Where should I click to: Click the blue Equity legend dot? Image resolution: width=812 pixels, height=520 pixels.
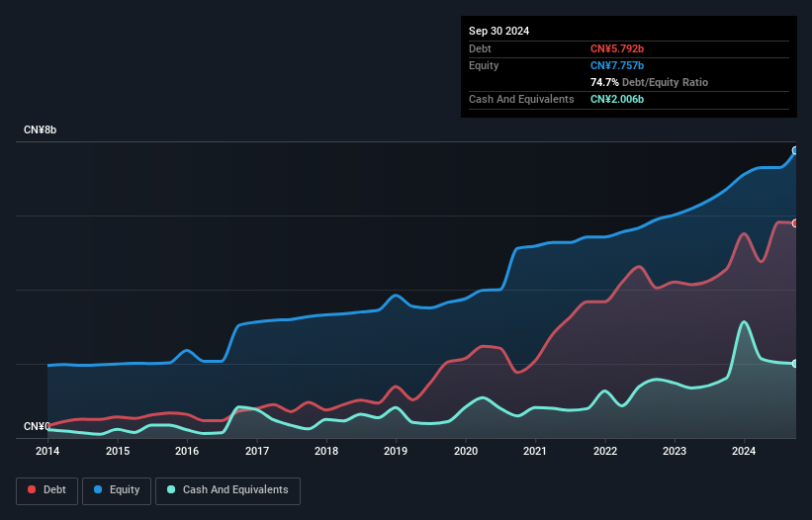pyautogui.click(x=98, y=489)
